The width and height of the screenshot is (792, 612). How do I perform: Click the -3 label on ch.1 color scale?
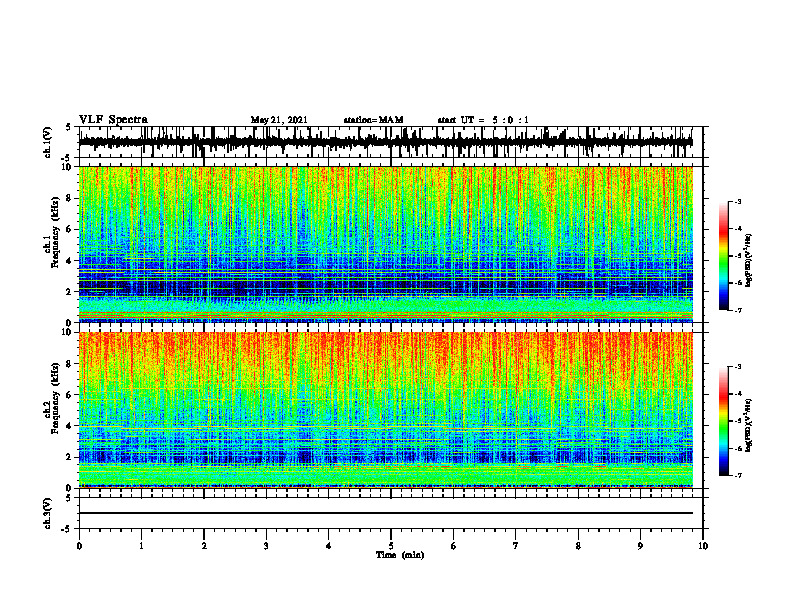[737, 201]
